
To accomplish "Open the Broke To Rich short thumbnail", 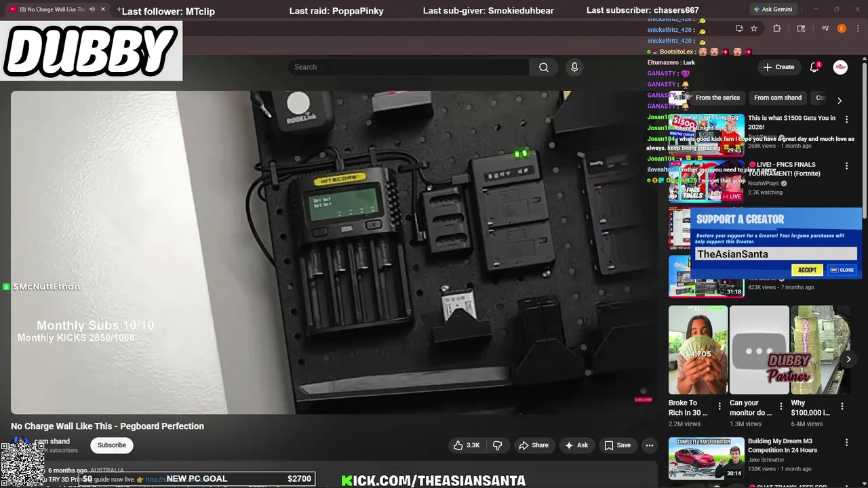I will tap(698, 350).
